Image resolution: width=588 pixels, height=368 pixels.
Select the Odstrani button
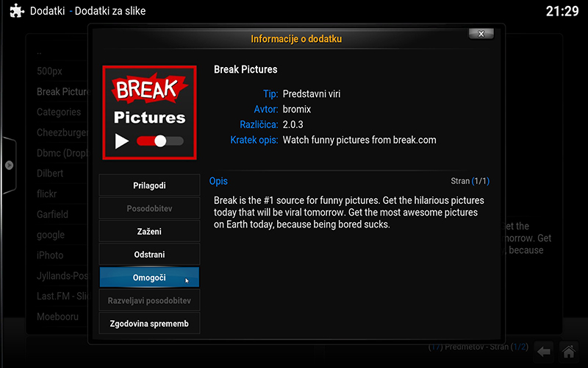click(148, 254)
